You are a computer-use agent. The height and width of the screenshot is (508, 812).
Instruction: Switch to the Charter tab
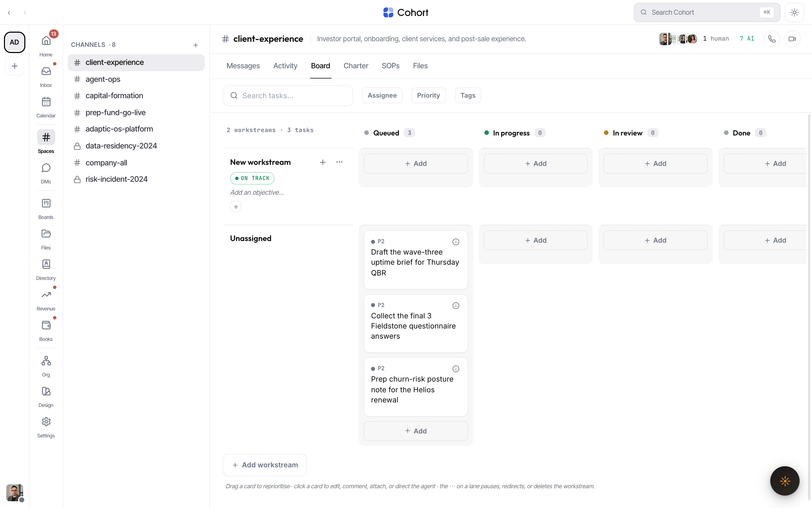click(356, 66)
